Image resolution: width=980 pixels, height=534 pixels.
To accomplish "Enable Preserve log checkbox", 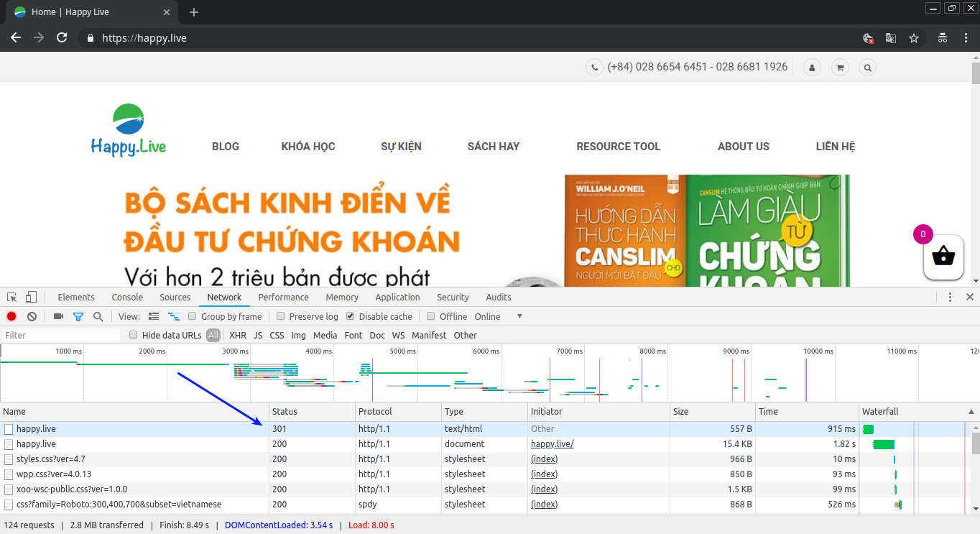I will pos(281,316).
